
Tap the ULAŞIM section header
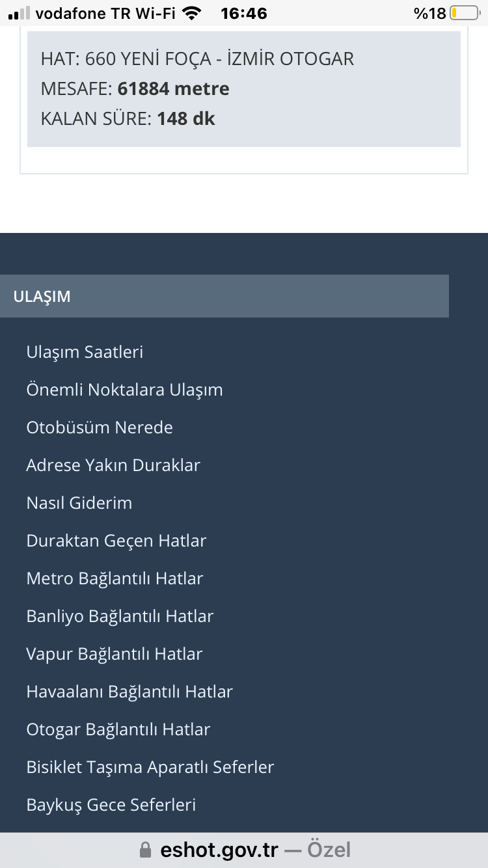[224, 296]
